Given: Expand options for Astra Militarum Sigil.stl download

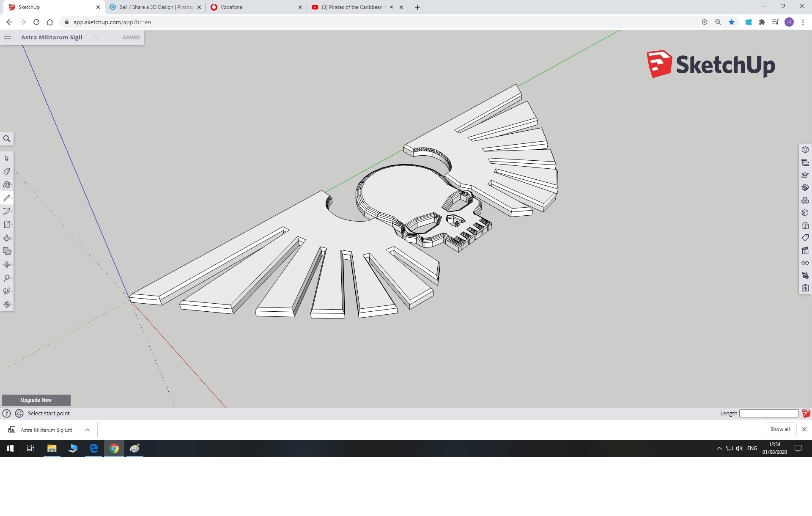Looking at the screenshot, I should [88, 430].
